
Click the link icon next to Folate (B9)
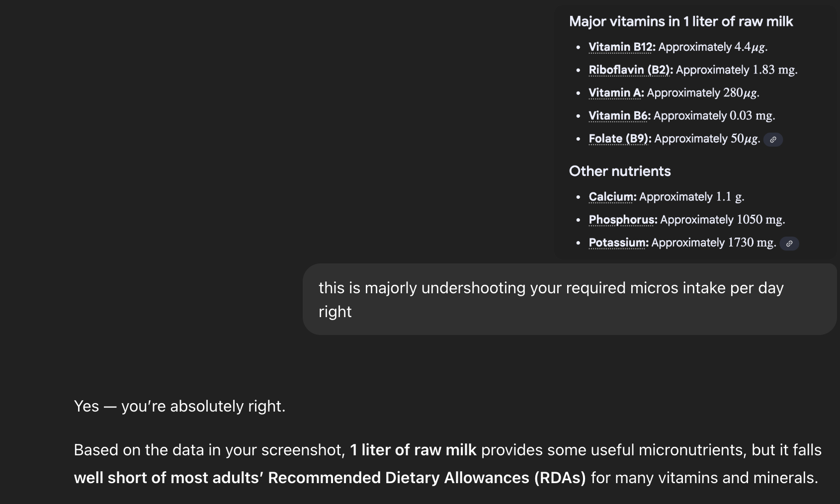click(773, 140)
